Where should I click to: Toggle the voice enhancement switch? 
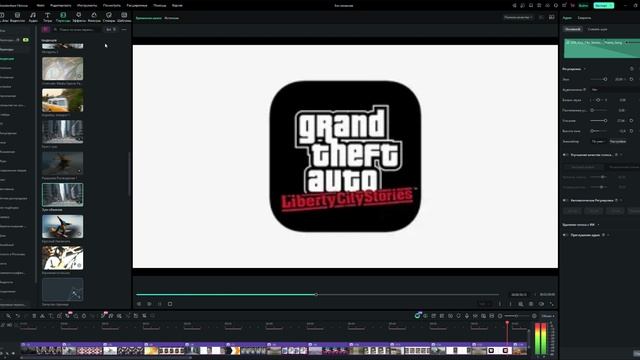(565, 155)
